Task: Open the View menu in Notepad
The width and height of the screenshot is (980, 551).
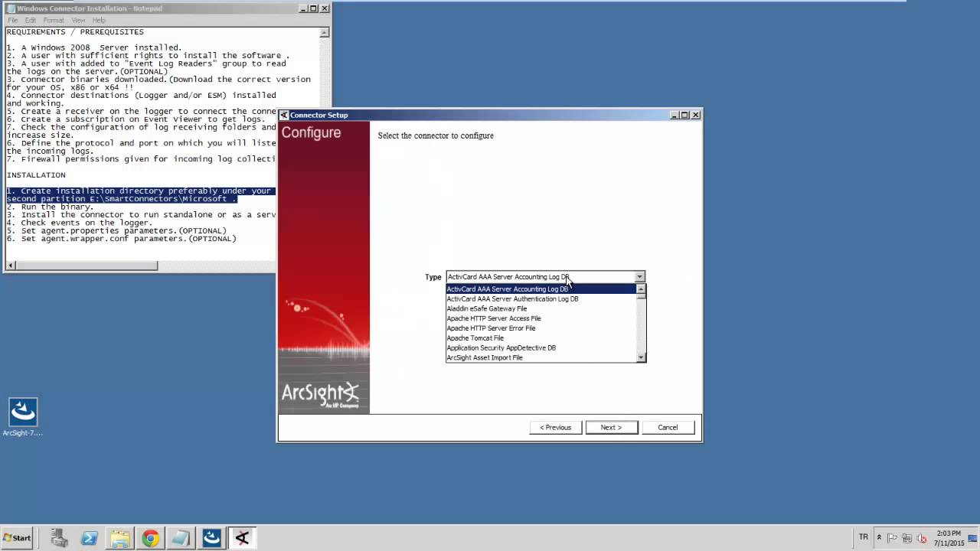Action: tap(78, 20)
